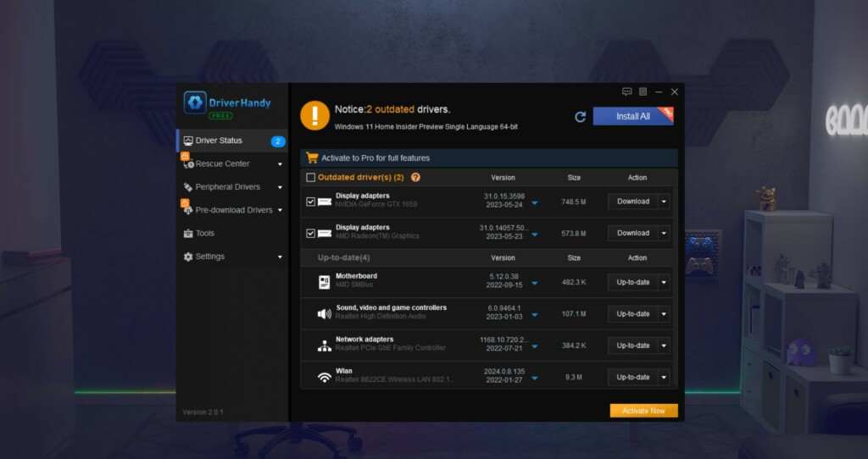Click the Peripheral Drivers icon
The height and width of the screenshot is (459, 868).
coord(188,187)
